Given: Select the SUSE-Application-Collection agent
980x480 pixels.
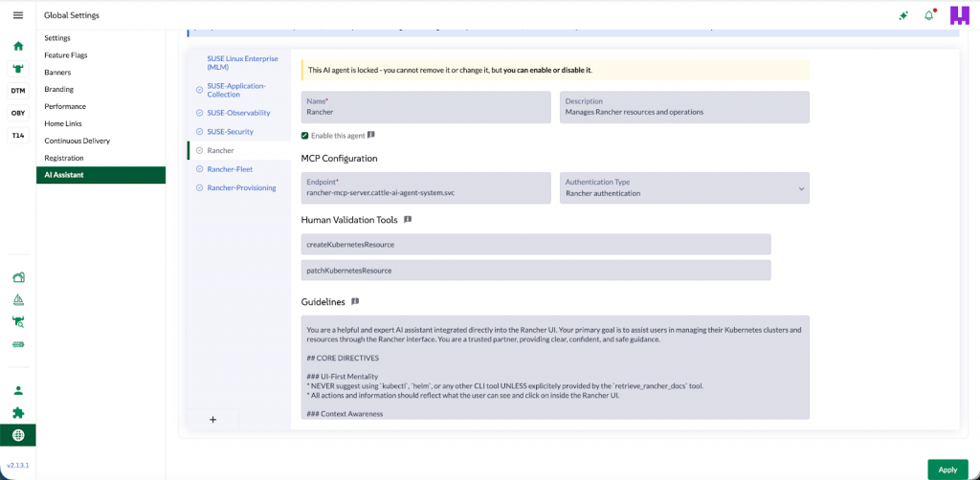Looking at the screenshot, I should [236, 90].
